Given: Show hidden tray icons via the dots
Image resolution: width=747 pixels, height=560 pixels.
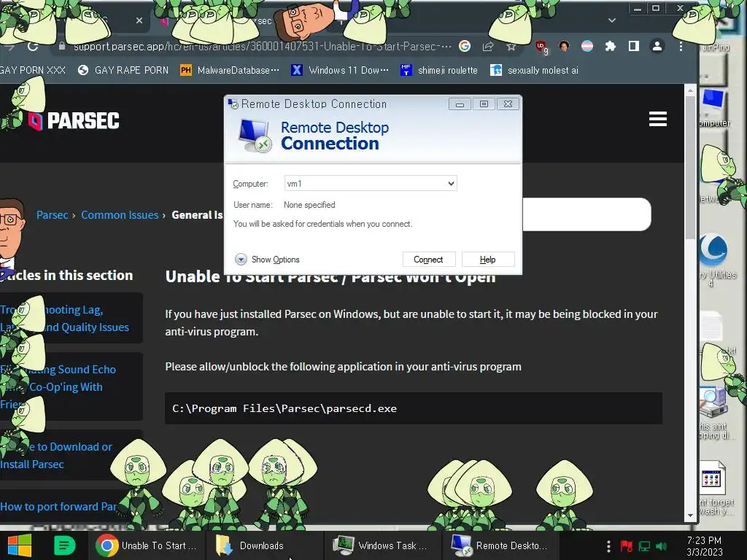Looking at the screenshot, I should [608, 545].
